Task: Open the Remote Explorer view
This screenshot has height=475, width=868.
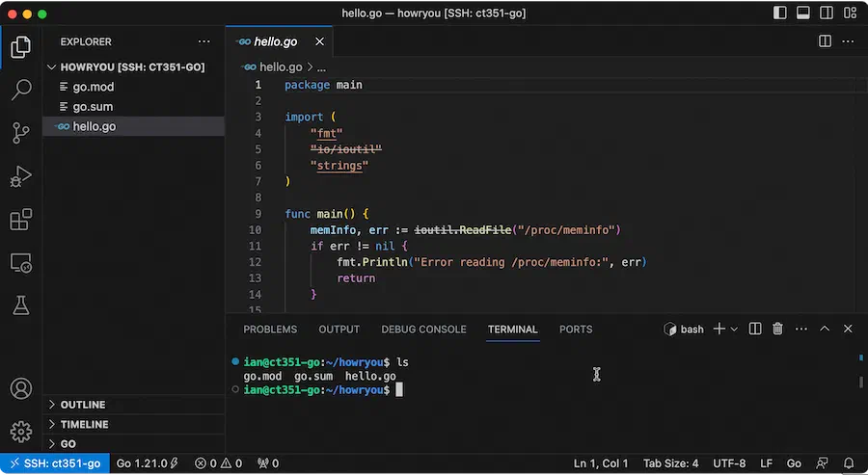Action: pyautogui.click(x=20, y=263)
